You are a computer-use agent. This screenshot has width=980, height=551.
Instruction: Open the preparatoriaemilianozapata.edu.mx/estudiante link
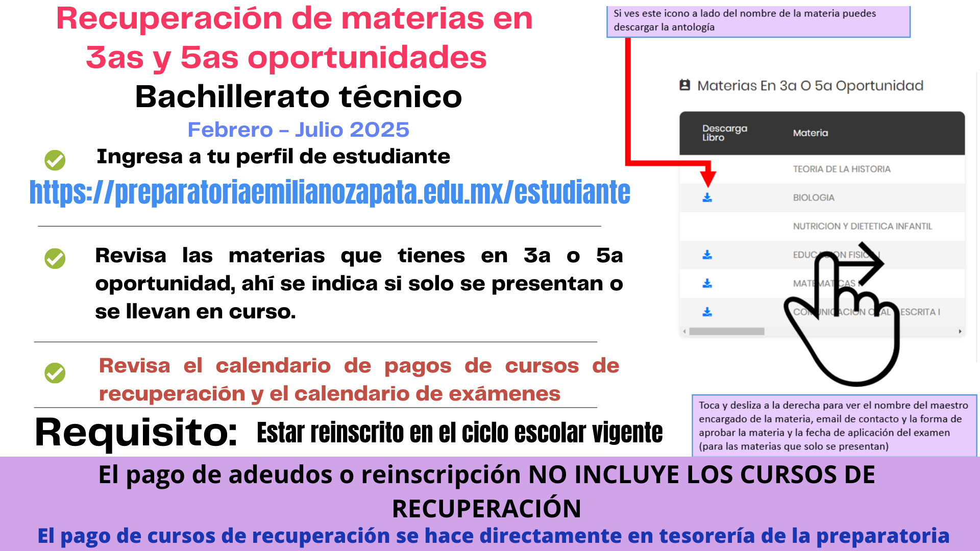tap(330, 192)
